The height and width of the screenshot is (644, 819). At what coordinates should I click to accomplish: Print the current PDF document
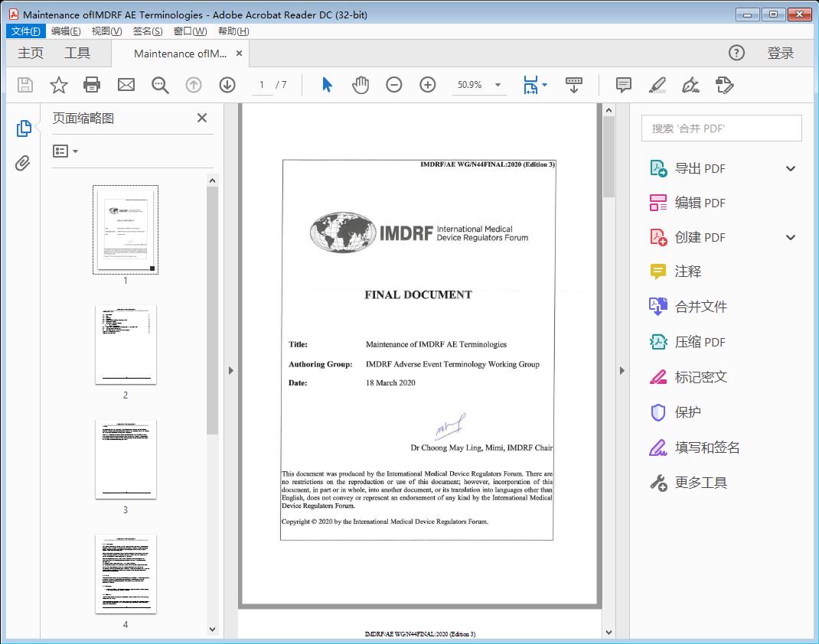pos(92,85)
